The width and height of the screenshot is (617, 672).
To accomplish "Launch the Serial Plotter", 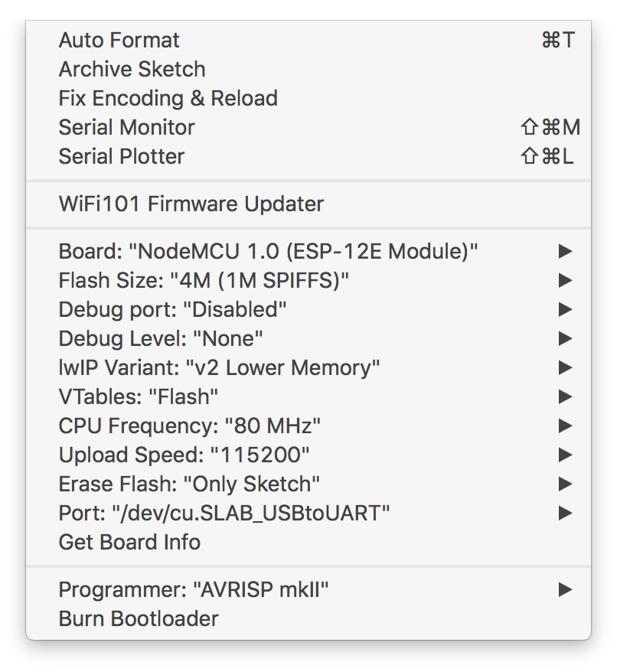I will tap(122, 156).
